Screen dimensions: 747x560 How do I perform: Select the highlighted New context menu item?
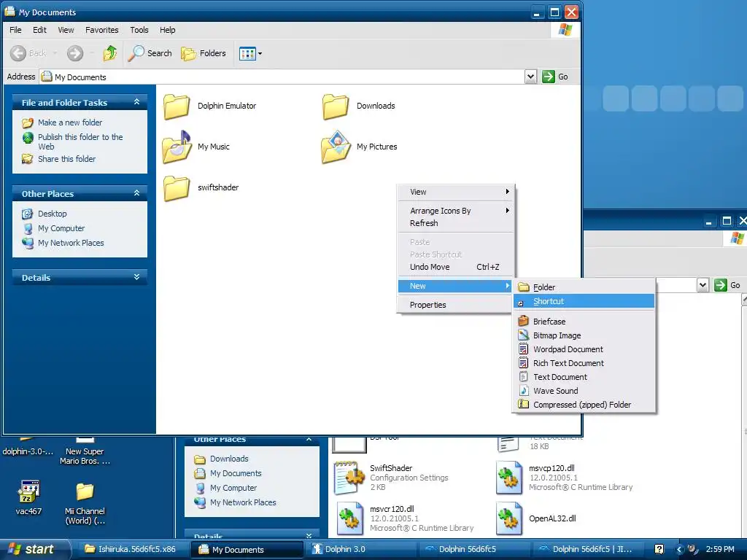click(x=455, y=286)
